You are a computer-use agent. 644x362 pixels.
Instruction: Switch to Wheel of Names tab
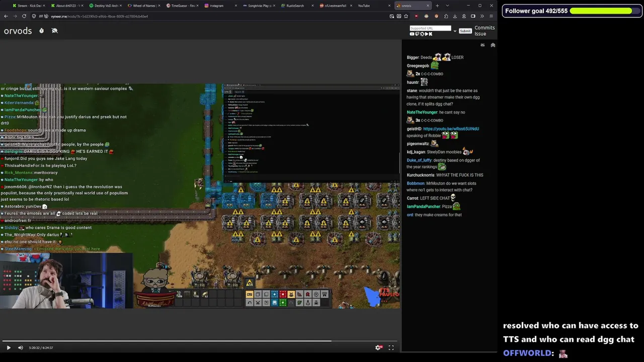[144, 6]
